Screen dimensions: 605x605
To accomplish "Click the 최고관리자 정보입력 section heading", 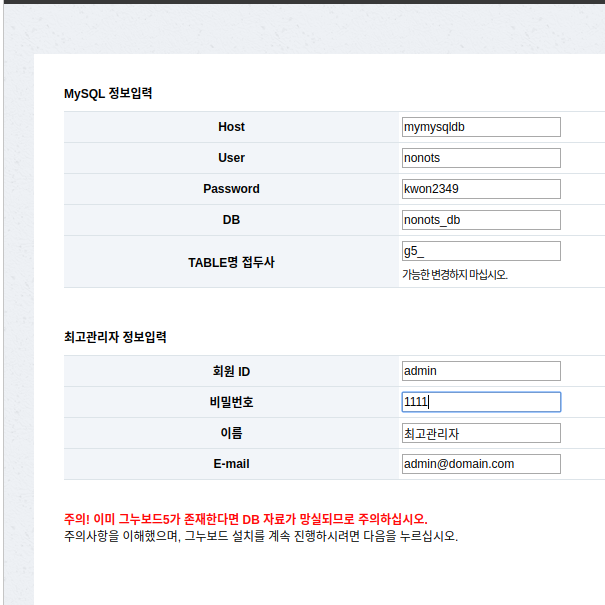I will point(115,338).
